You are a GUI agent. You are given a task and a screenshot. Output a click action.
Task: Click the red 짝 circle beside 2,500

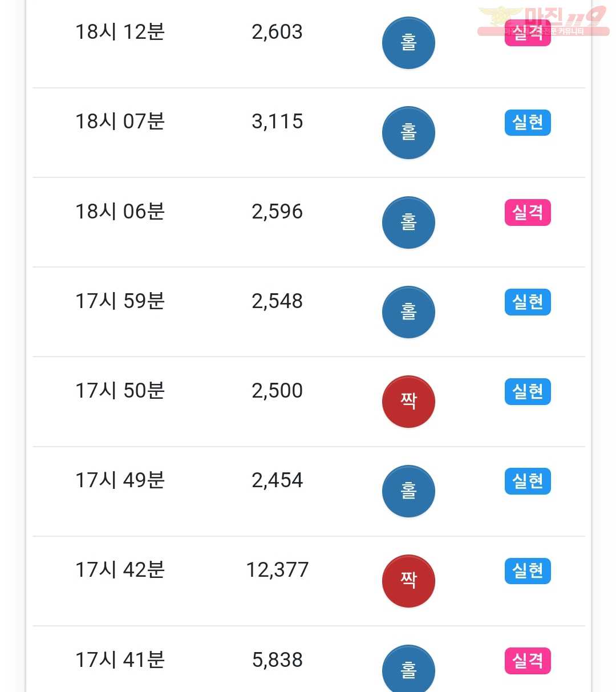408,402
